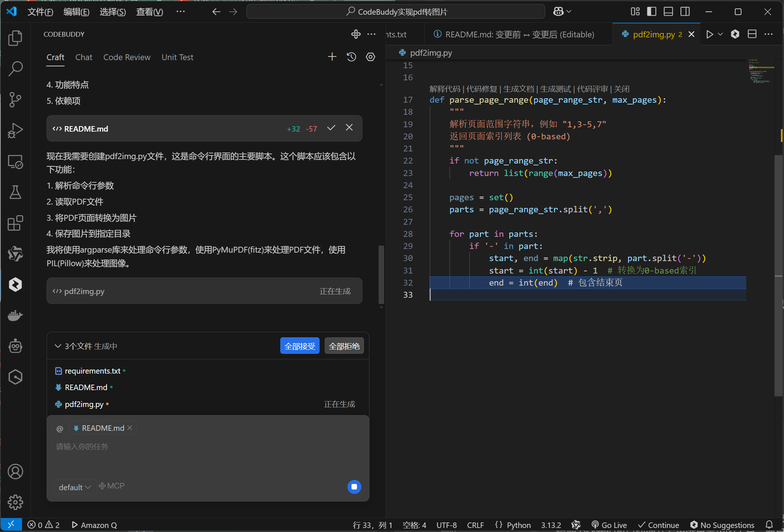Image resolution: width=784 pixels, height=532 pixels.
Task: Open the Docker sidebar icon
Action: [x=15, y=315]
